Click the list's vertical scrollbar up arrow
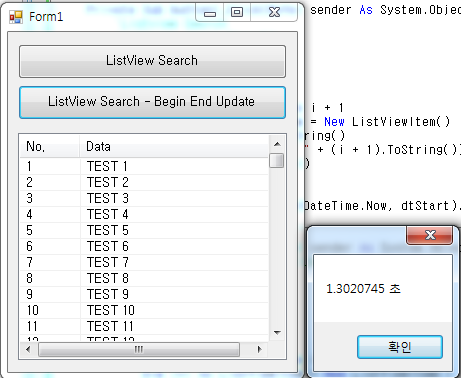 pos(277,144)
